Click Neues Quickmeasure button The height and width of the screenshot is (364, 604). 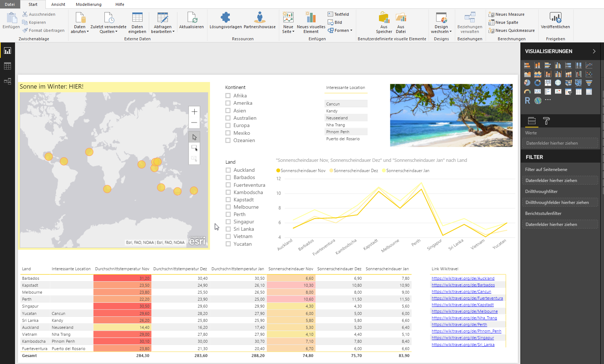[x=512, y=30]
